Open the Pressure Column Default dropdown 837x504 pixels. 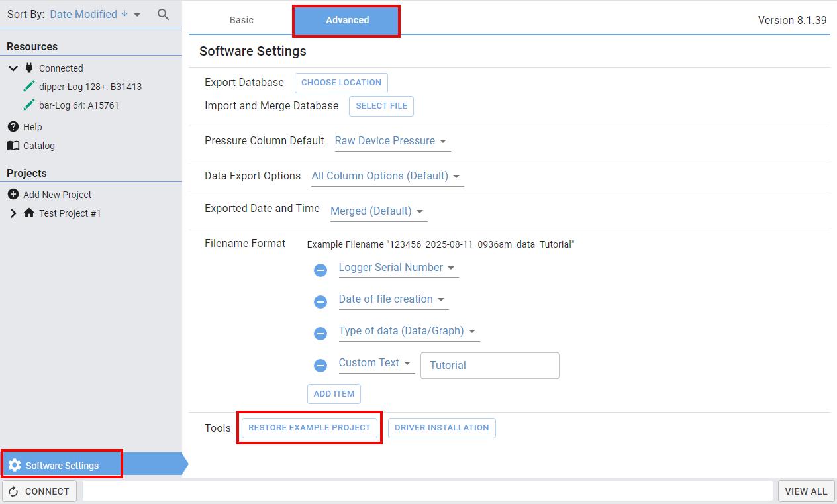[x=392, y=141]
